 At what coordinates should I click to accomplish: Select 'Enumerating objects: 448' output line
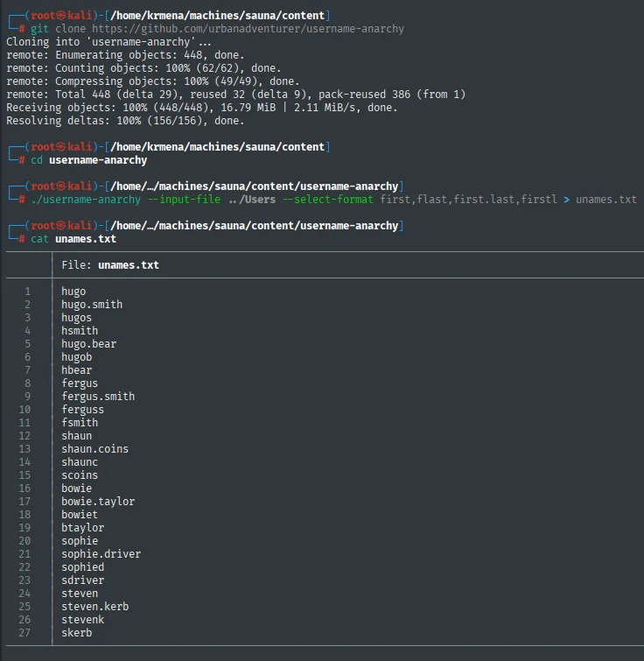(x=125, y=55)
